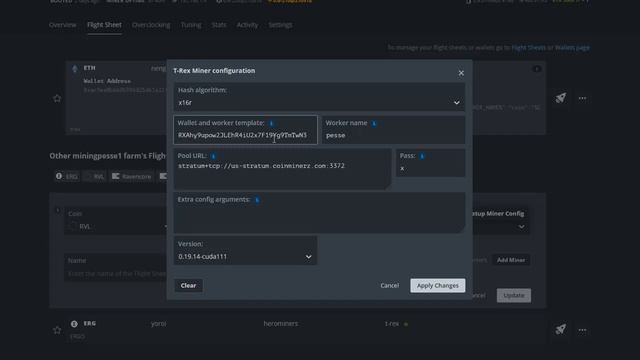Open the Overclocking tab

point(151,25)
